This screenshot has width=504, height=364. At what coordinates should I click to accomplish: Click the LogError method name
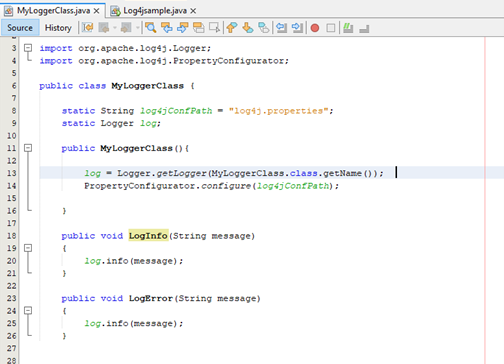coord(151,298)
